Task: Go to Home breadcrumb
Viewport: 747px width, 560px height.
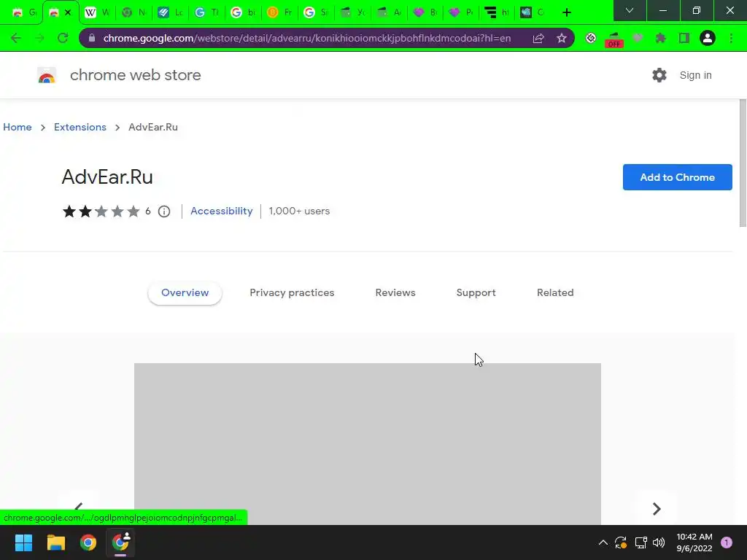Action: [18, 127]
